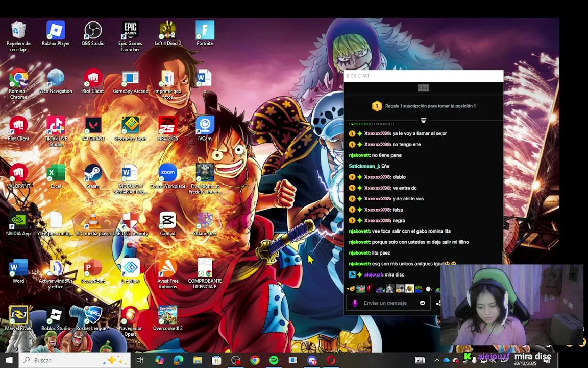The height and width of the screenshot is (368, 588).
Task: Open Roblox Studio desktop shortcut
Action: pos(56,318)
